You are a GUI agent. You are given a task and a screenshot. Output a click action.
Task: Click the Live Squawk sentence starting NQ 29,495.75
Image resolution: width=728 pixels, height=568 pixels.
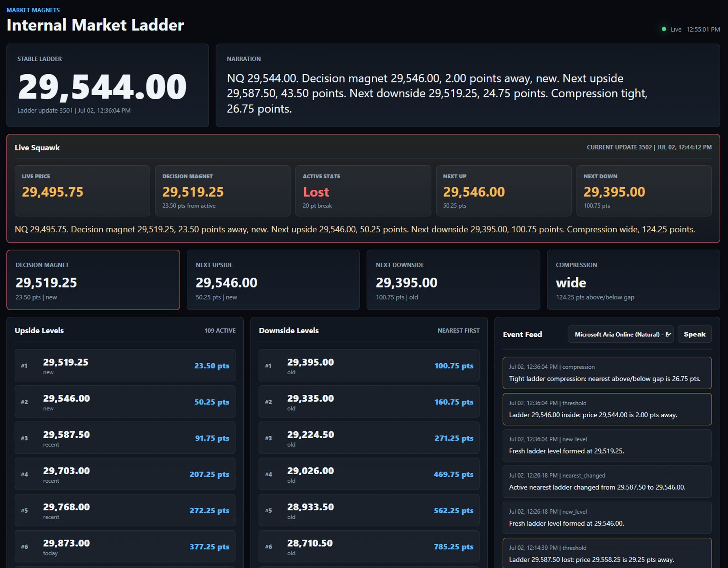pyautogui.click(x=355, y=230)
